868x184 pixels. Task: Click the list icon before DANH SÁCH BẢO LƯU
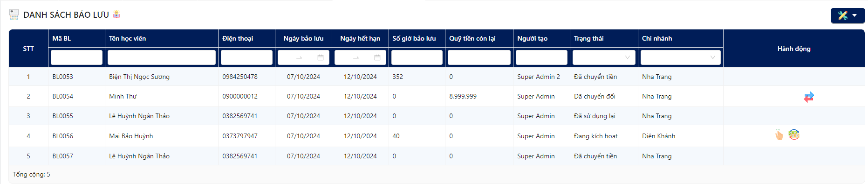click(x=14, y=14)
